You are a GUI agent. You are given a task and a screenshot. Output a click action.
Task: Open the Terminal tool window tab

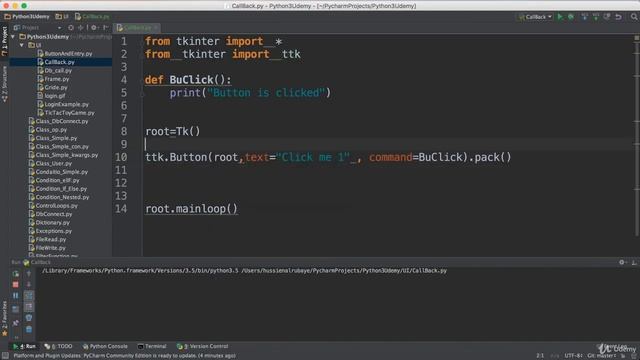(x=152, y=347)
